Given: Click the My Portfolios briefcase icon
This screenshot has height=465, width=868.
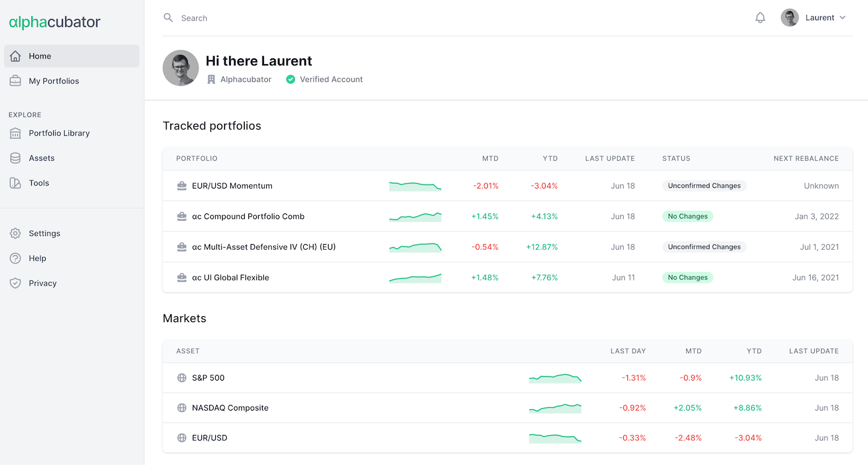Looking at the screenshot, I should pyautogui.click(x=15, y=81).
